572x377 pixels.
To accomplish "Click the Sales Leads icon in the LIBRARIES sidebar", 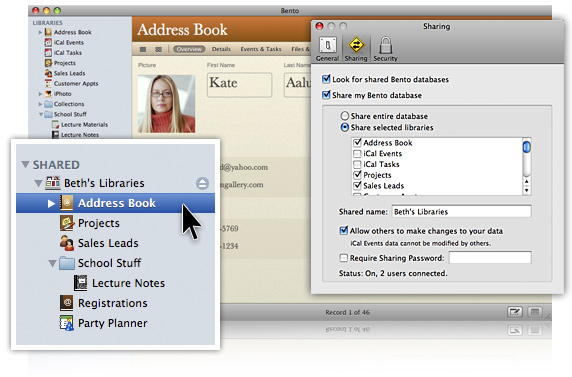I will click(x=48, y=73).
